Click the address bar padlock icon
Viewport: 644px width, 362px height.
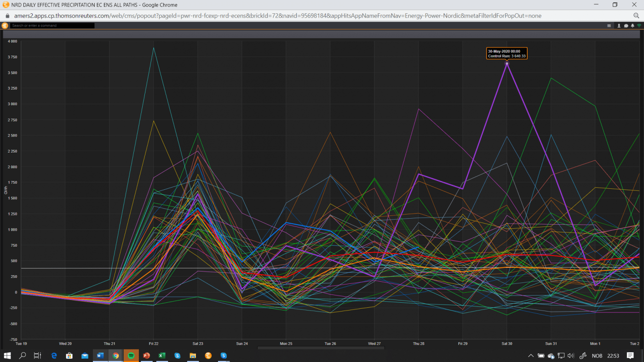click(7, 16)
